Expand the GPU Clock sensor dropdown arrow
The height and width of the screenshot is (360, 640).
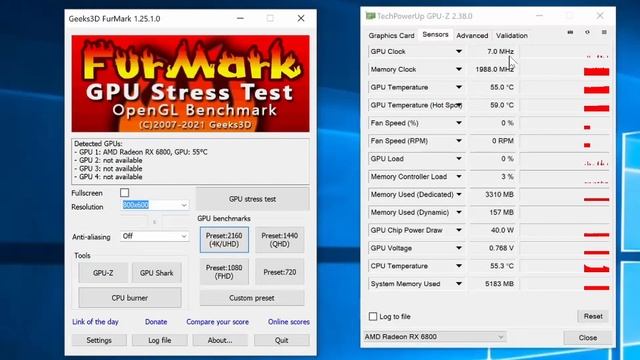click(459, 51)
